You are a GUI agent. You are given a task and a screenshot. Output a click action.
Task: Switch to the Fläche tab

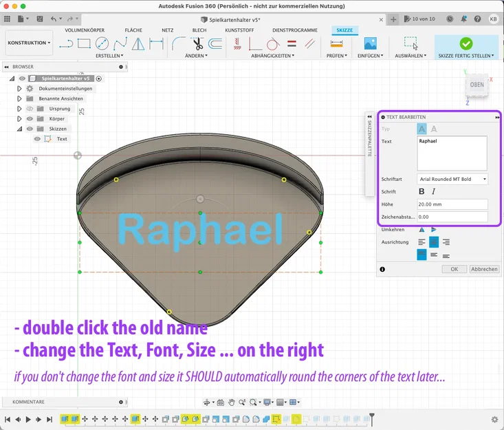click(133, 30)
